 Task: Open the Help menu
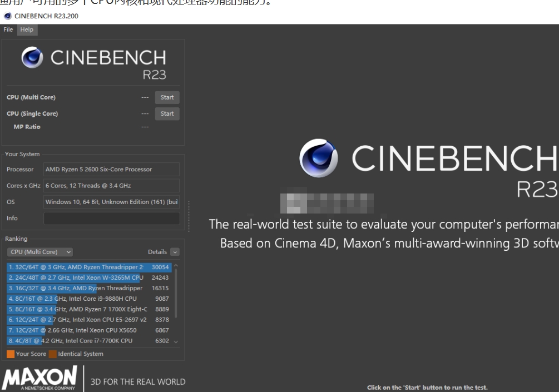[27, 29]
